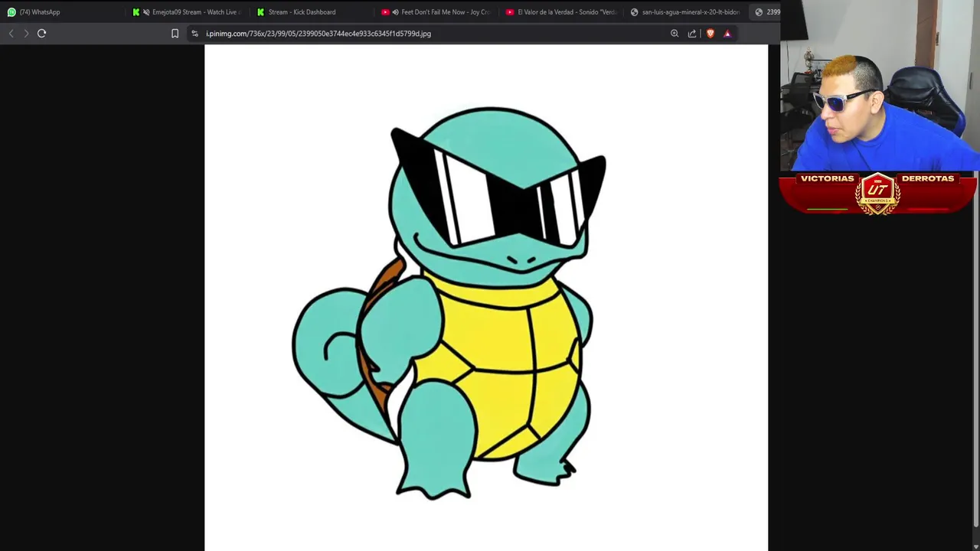Click the Squirtle drawing image
The image size is (980, 551).
(486, 298)
